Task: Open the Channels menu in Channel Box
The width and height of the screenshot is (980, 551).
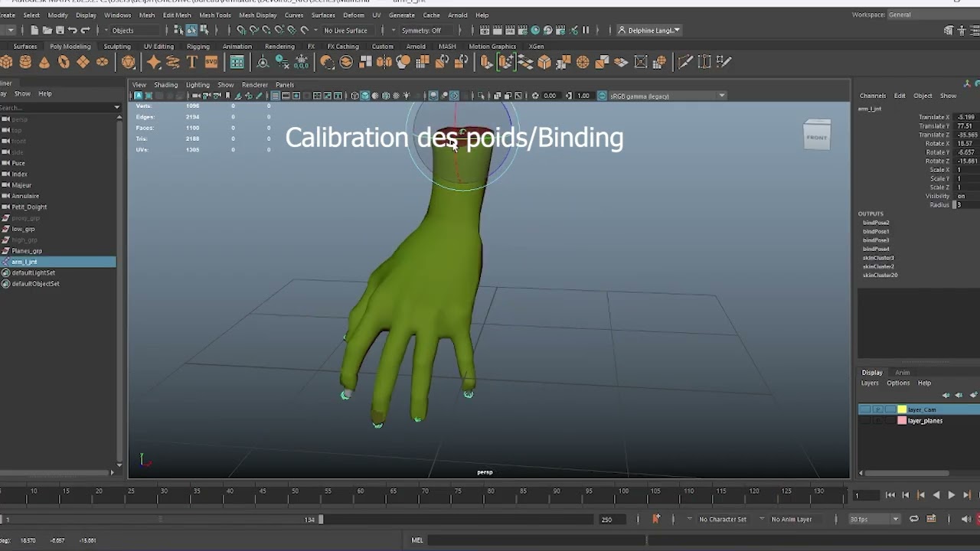Action: point(873,96)
